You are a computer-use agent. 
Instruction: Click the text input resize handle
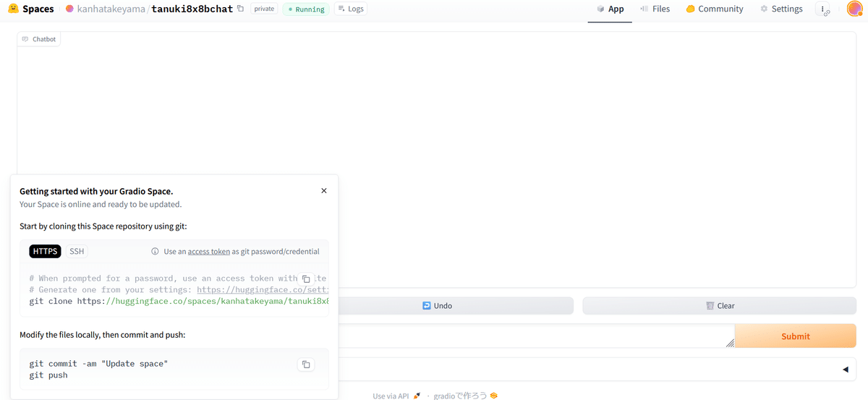click(x=730, y=344)
